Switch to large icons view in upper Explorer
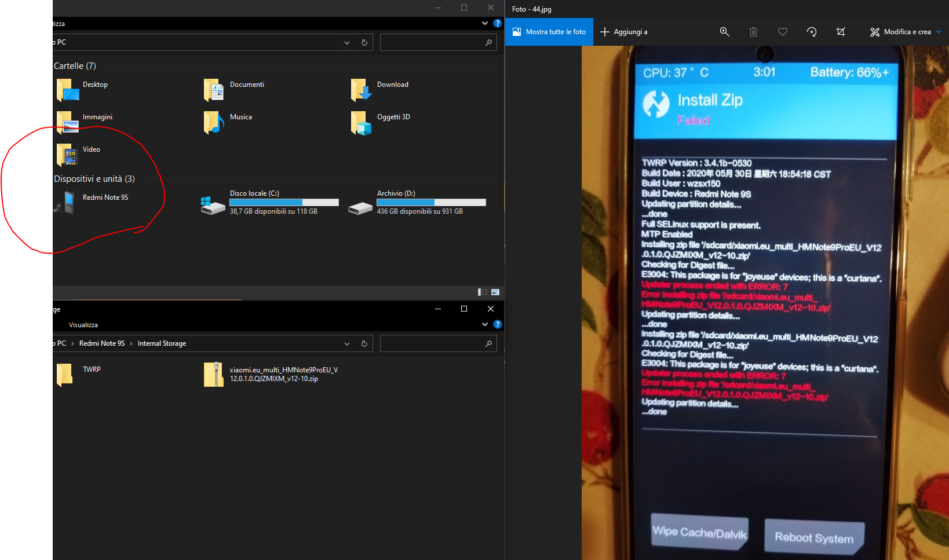This screenshot has height=560, width=949. [x=495, y=292]
